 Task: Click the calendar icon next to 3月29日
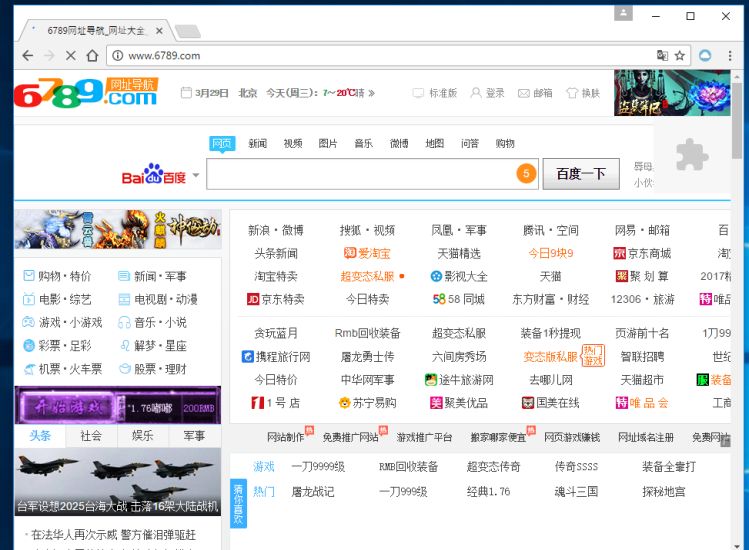pyautogui.click(x=186, y=93)
